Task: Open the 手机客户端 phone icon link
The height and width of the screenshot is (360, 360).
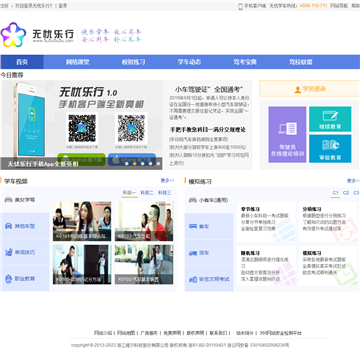Action: pyautogui.click(x=252, y=6)
